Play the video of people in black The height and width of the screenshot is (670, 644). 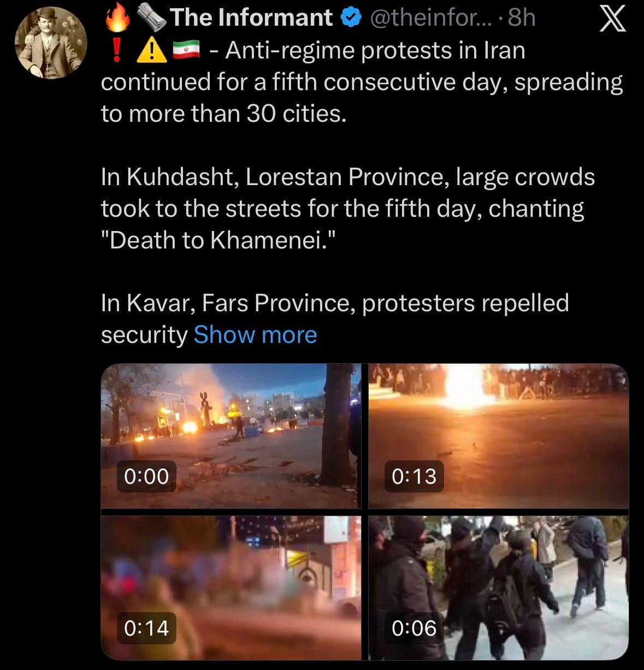coord(498,588)
